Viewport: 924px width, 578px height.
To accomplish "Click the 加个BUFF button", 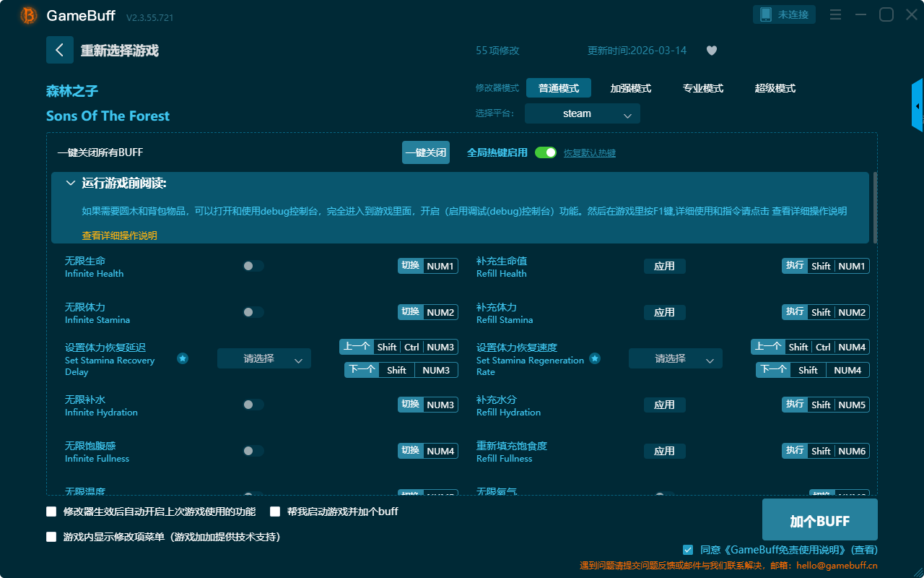I will pos(820,519).
